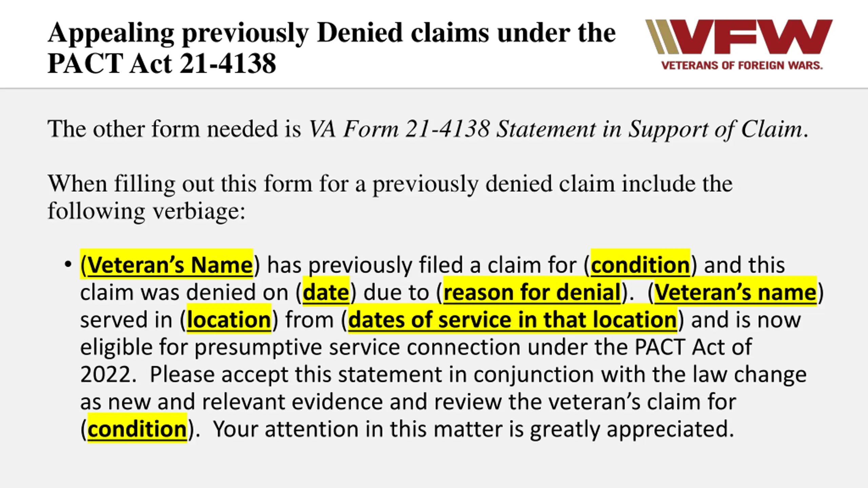Click the 'following verbiage:' text
868x488 pixels.
146,211
